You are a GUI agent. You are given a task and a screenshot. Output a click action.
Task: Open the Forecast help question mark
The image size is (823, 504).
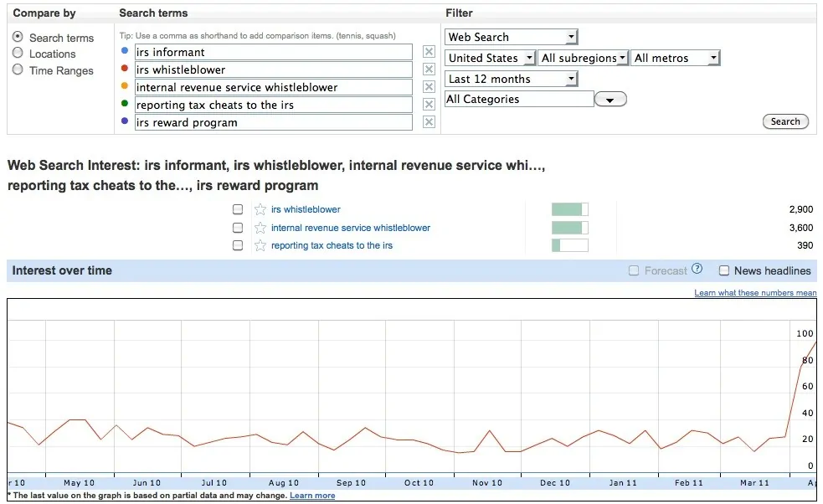pyautogui.click(x=697, y=269)
